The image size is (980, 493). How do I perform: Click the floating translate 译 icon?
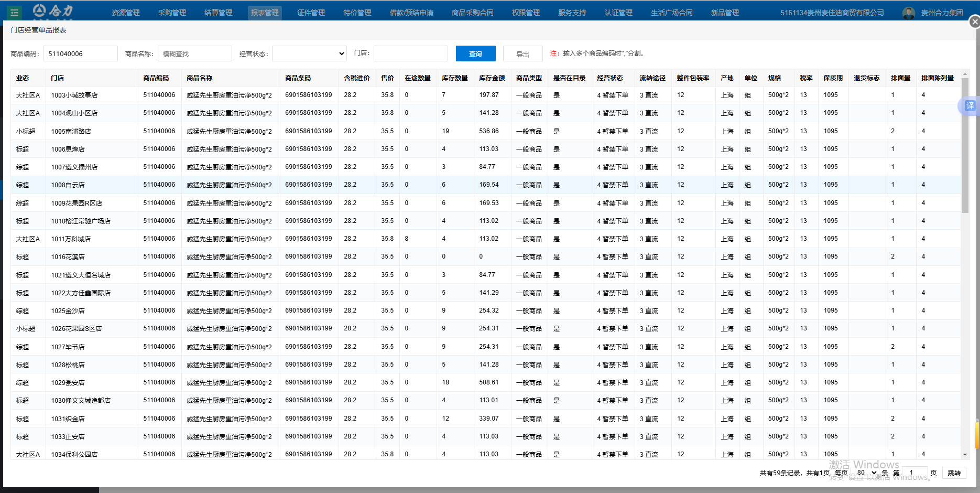(969, 106)
